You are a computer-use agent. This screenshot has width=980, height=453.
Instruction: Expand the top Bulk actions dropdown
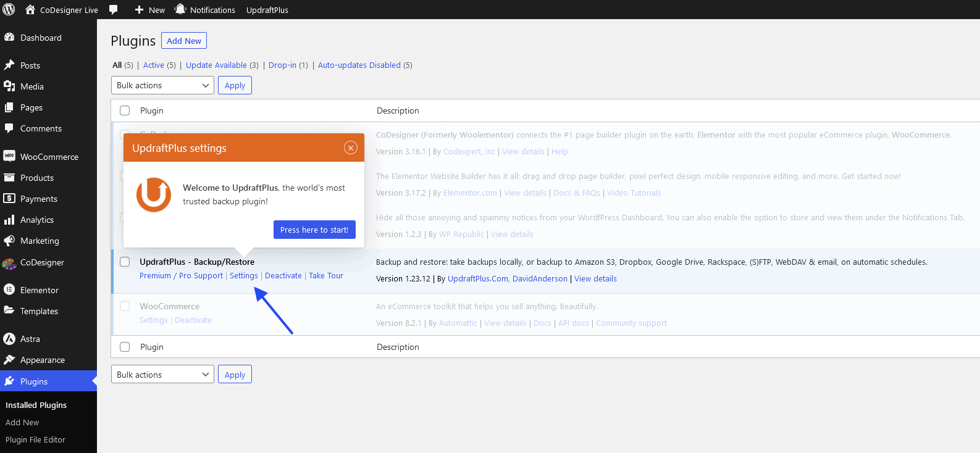(x=162, y=85)
